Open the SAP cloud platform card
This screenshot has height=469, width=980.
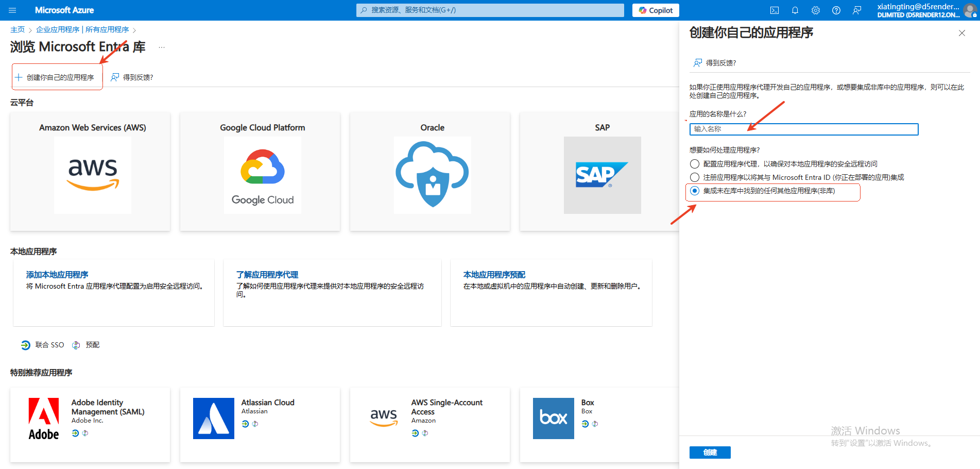pos(600,172)
